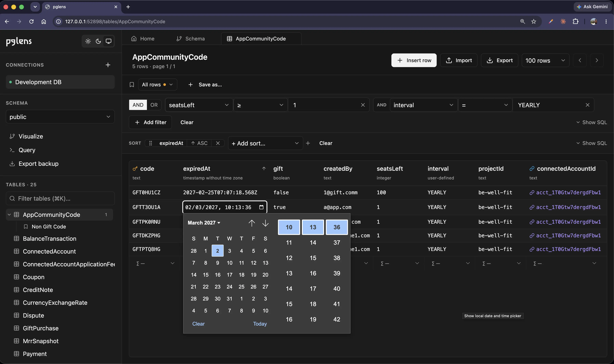Click Clear in date picker
This screenshot has width=614, height=364.
198,324
